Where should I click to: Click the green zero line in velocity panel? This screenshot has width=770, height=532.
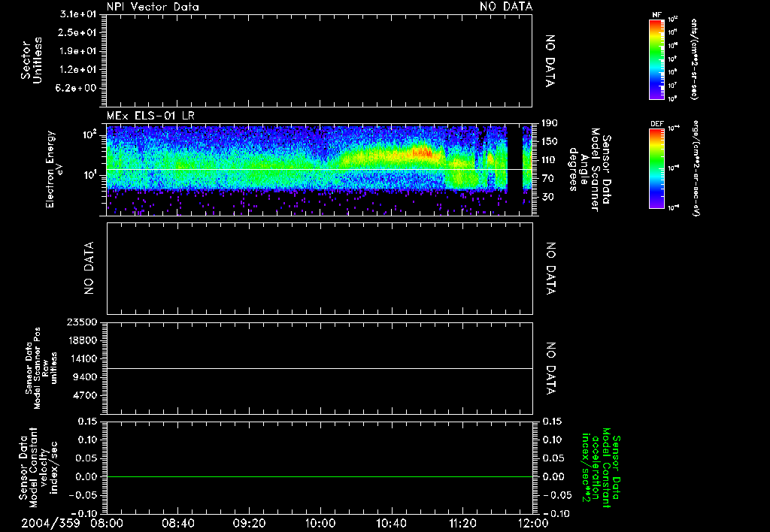pos(320,476)
